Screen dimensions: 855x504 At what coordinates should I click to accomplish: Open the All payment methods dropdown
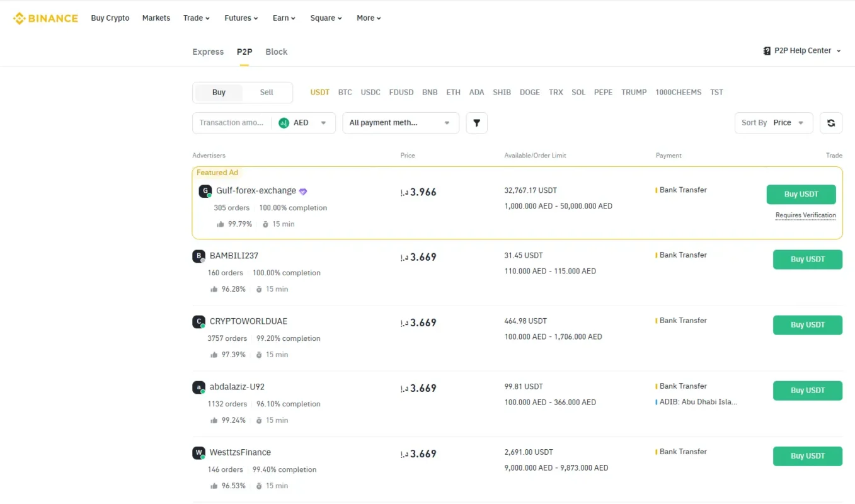(x=401, y=123)
